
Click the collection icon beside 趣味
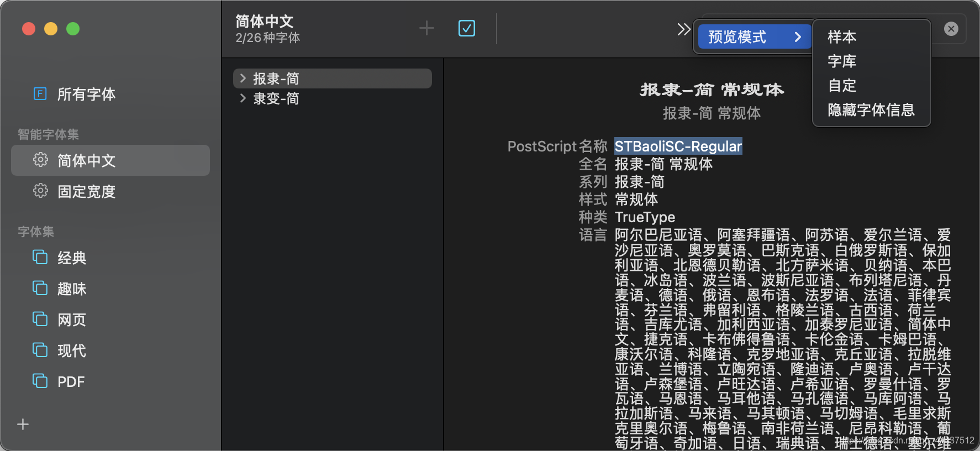click(x=40, y=288)
